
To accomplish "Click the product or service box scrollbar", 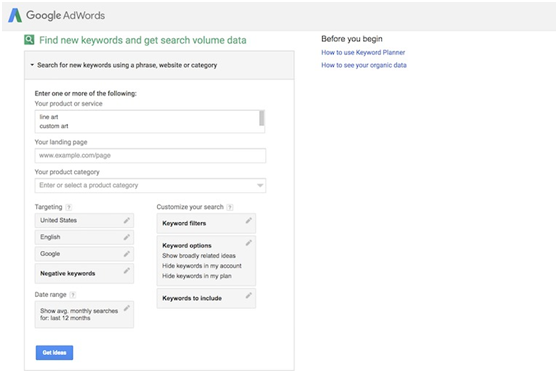I will 262,118.
